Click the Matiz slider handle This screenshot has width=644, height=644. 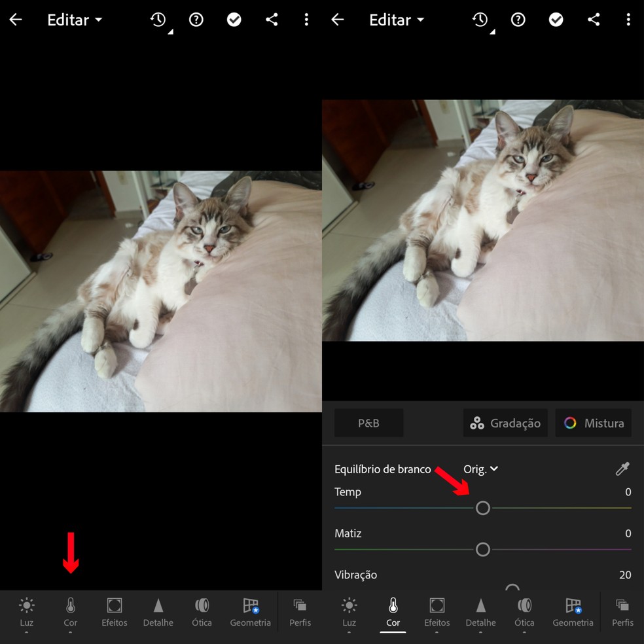pos(482,549)
